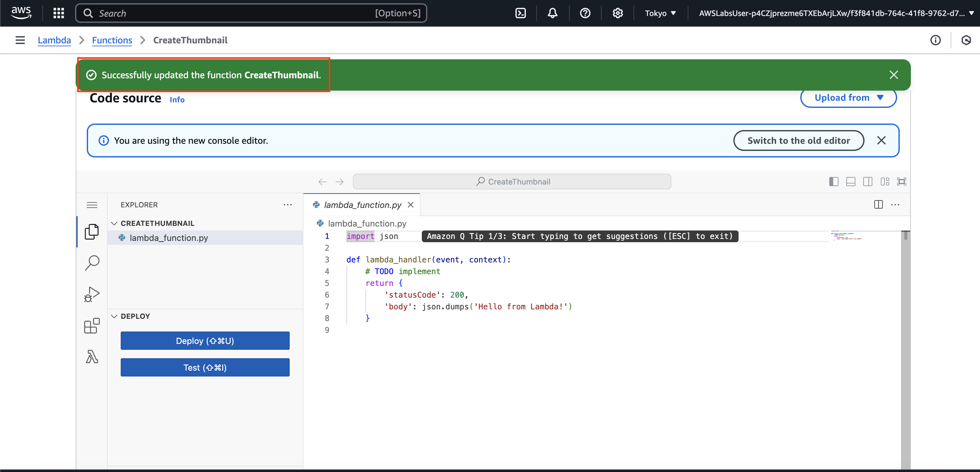Image resolution: width=980 pixels, height=472 pixels.
Task: Open the Run and Debug view
Action: click(x=92, y=295)
